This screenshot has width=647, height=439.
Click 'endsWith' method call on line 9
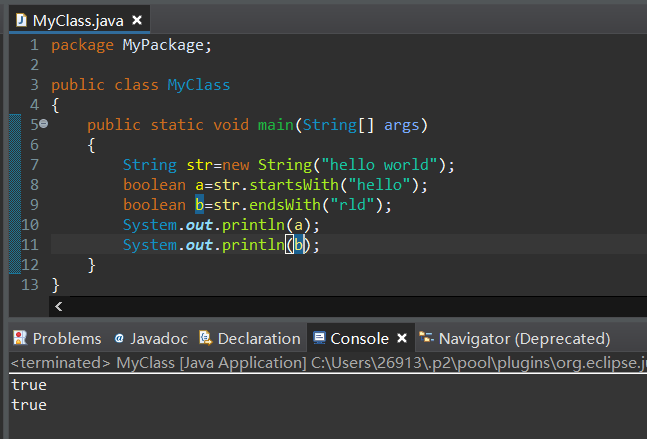(x=285, y=205)
